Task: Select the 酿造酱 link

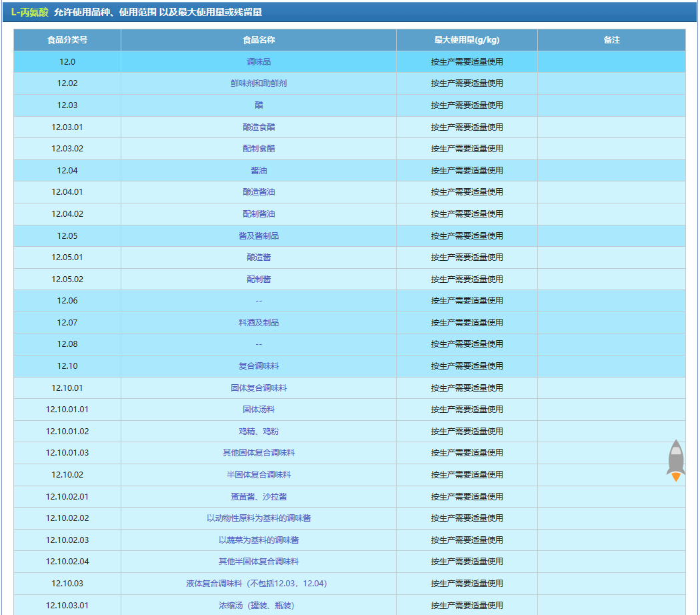Action: point(259,257)
